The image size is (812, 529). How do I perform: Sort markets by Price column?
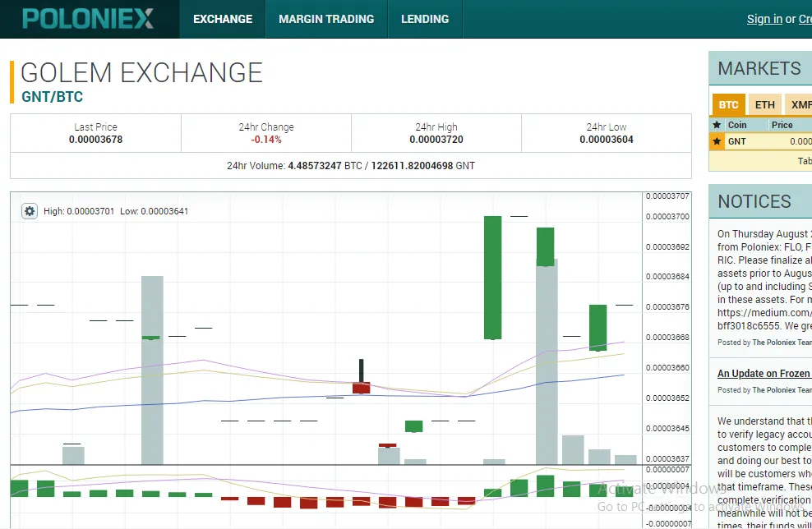[782, 125]
